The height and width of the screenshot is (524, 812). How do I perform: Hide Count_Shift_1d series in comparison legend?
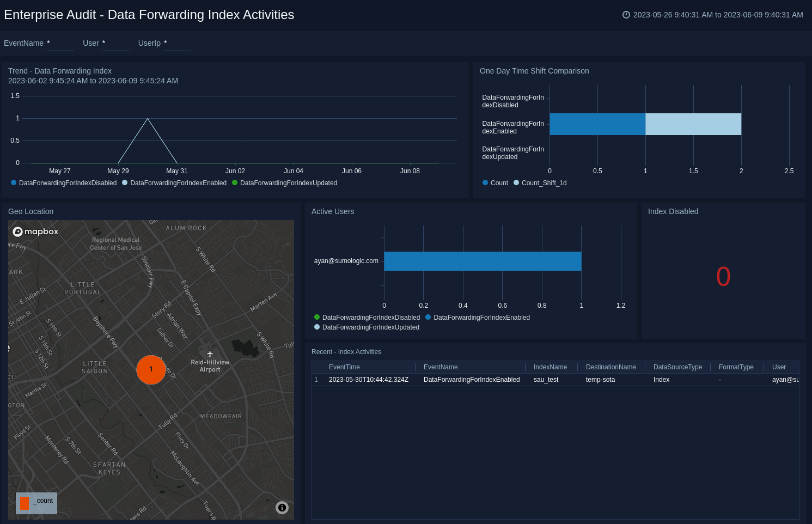[x=544, y=183]
